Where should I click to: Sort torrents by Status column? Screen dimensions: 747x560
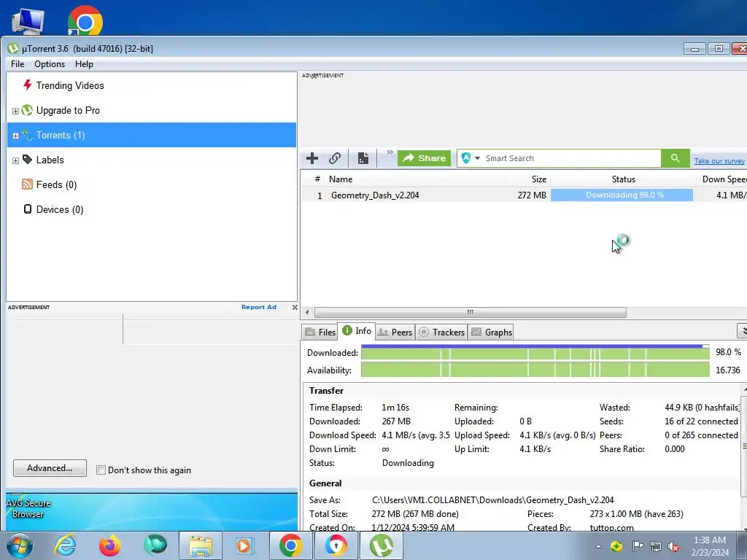[623, 179]
